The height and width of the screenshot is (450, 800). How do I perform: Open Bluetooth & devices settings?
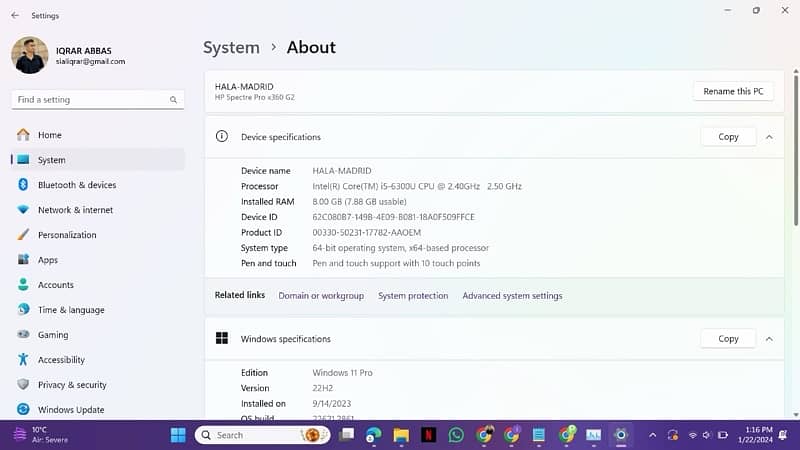[x=76, y=185]
